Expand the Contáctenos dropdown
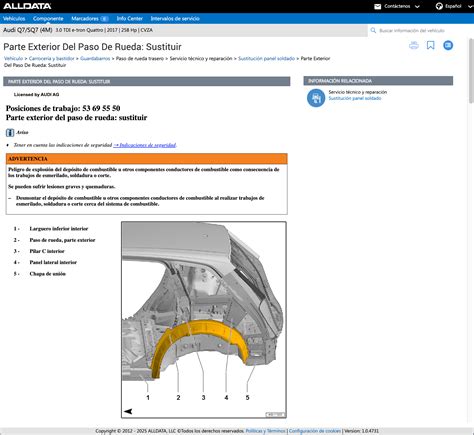This screenshot has height=435, width=474. 402,6
